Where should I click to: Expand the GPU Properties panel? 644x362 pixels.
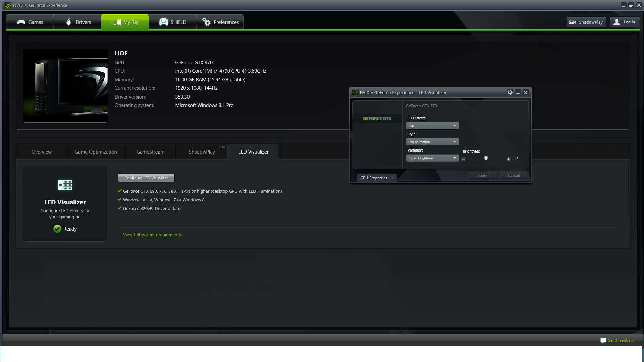pos(376,178)
